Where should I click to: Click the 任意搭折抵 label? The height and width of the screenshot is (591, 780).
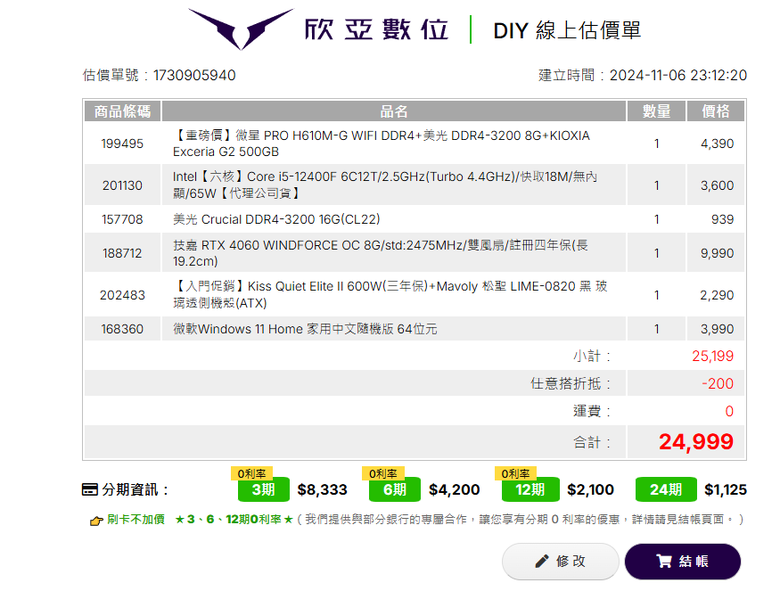pyautogui.click(x=570, y=384)
